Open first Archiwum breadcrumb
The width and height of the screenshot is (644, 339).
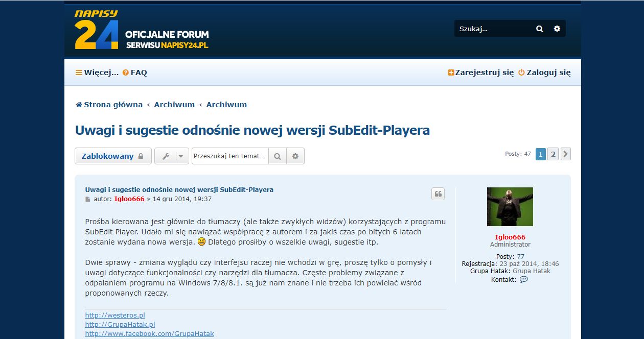(174, 105)
